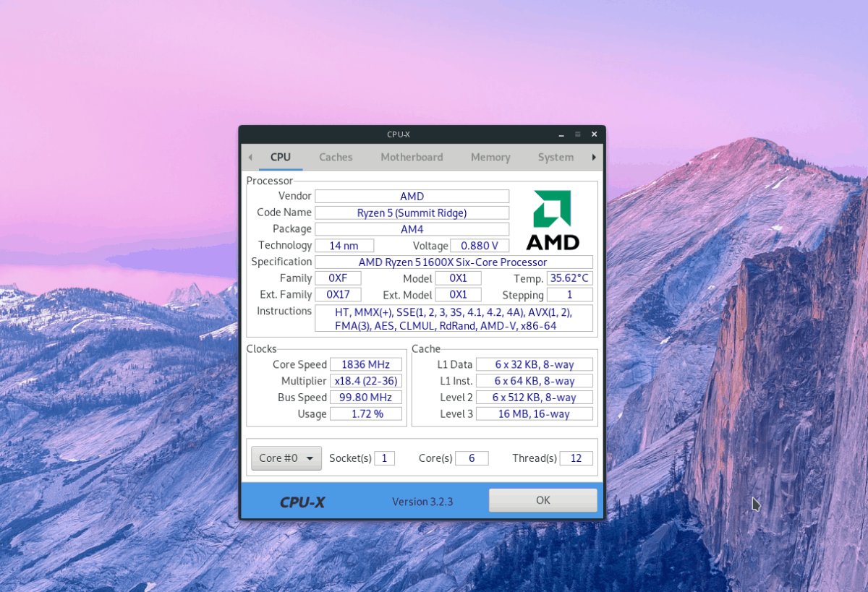Open the System tab
Screen dimensions: 868x592
coord(556,157)
